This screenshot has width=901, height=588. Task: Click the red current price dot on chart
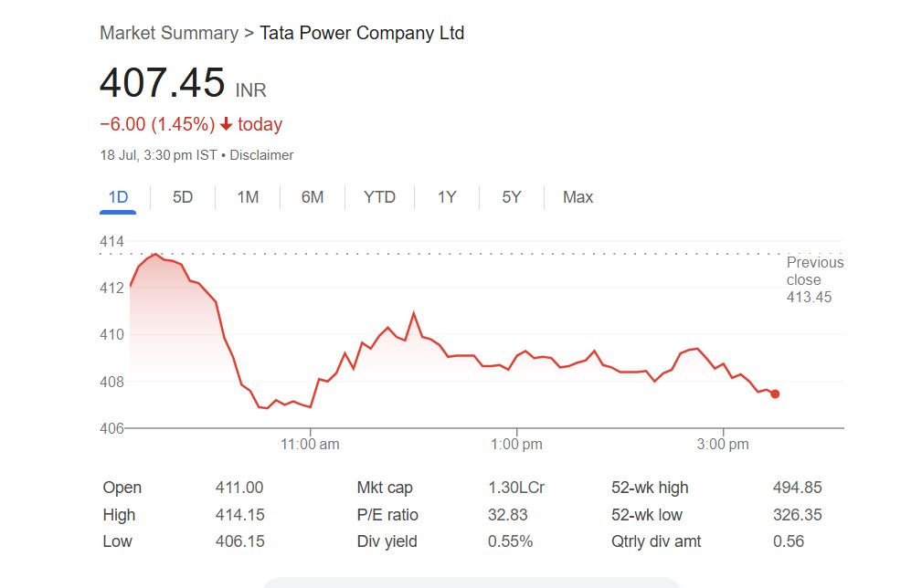[x=775, y=394]
